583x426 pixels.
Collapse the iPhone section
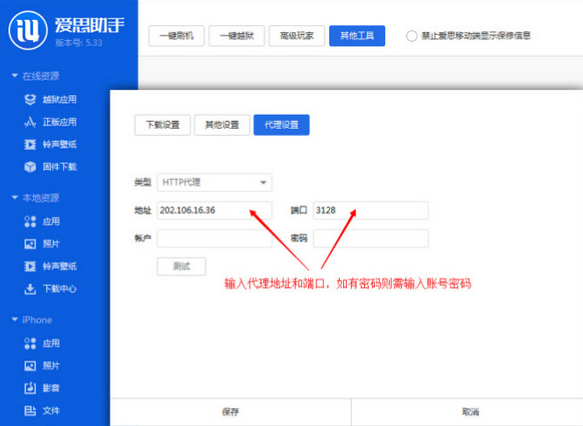click(15, 319)
